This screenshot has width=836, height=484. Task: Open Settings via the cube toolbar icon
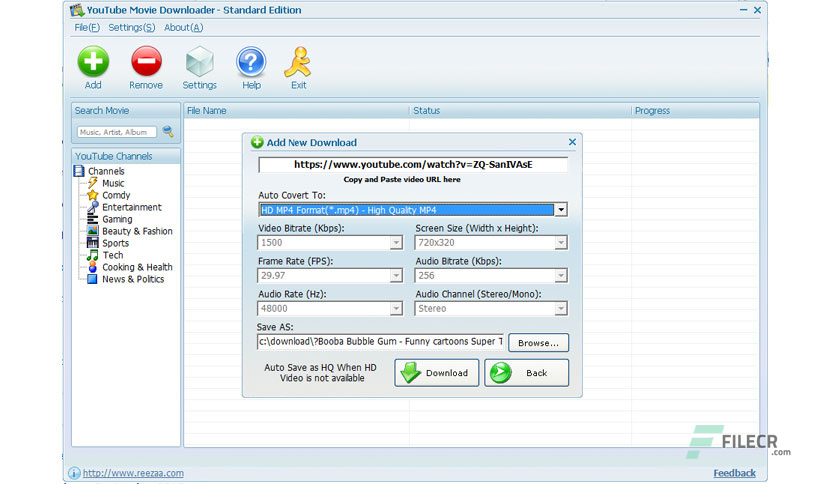199,61
